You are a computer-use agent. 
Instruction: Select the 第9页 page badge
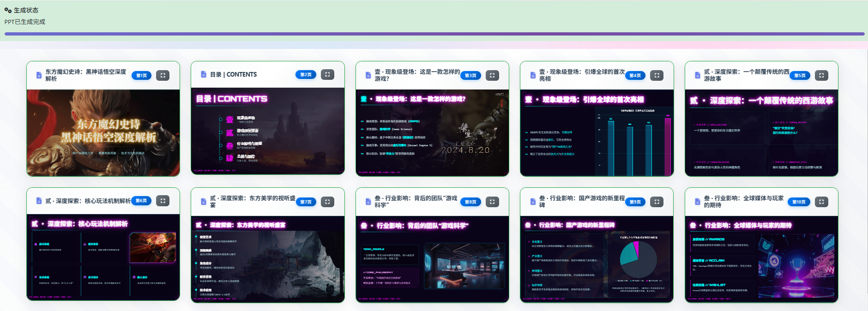point(635,202)
